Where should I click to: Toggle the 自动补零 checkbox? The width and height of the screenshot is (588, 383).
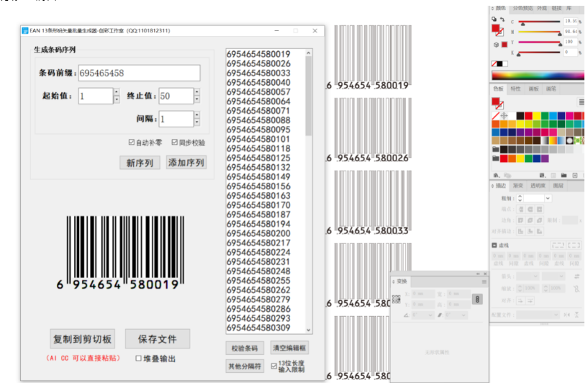(x=132, y=142)
